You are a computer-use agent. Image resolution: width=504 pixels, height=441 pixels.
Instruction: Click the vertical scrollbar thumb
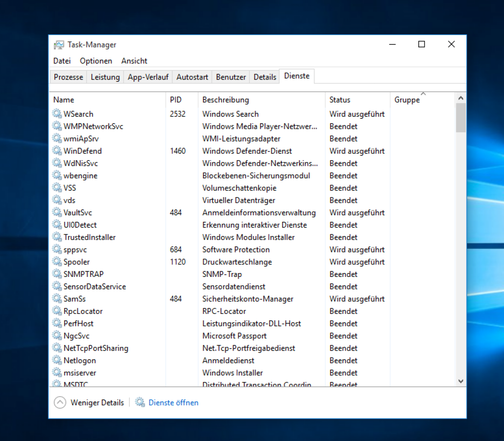click(460, 118)
